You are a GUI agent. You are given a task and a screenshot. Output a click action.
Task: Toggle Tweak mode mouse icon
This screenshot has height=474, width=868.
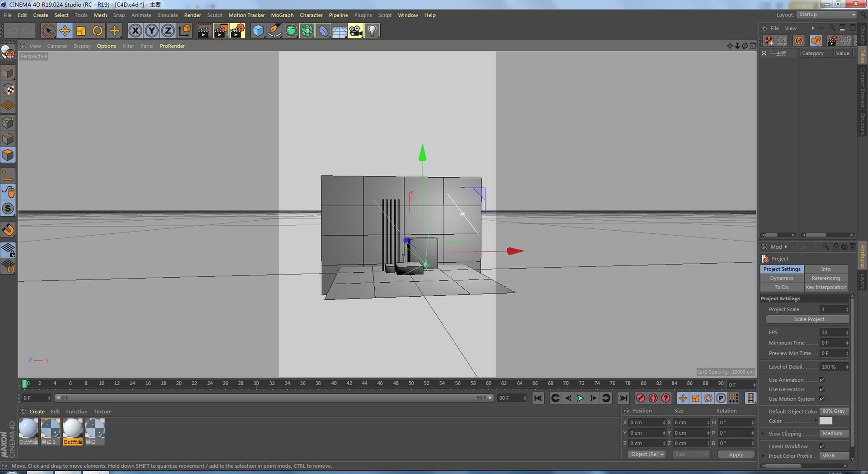(8, 192)
